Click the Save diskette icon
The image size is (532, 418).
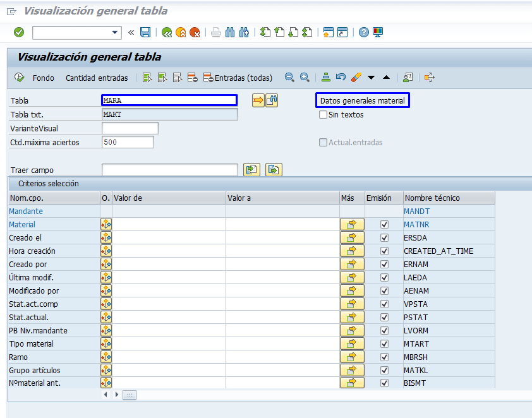click(x=145, y=32)
